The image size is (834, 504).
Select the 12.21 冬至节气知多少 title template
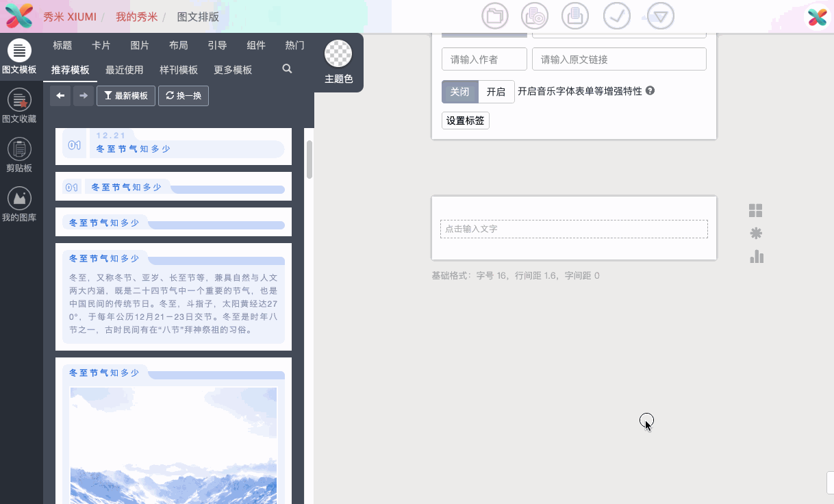[174, 146]
